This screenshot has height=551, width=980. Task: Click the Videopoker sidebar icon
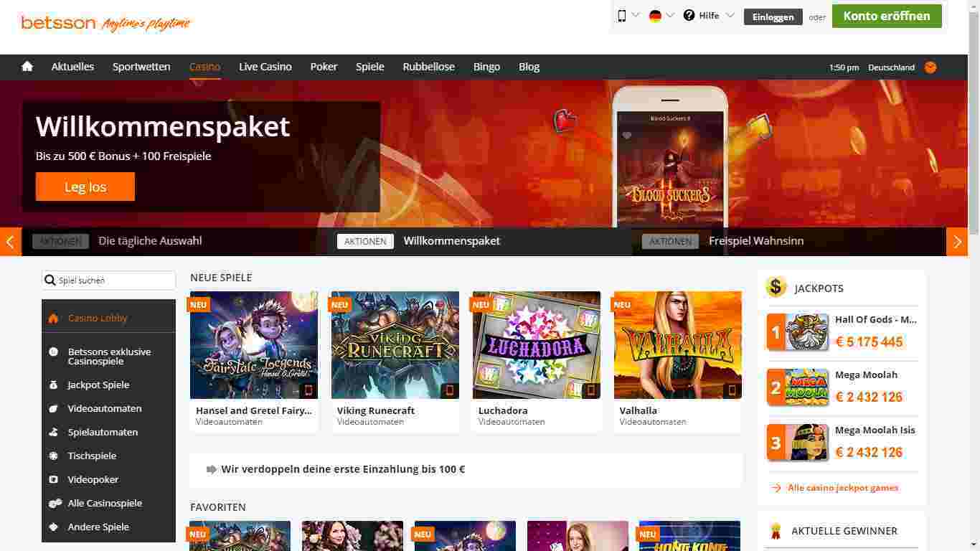point(53,480)
